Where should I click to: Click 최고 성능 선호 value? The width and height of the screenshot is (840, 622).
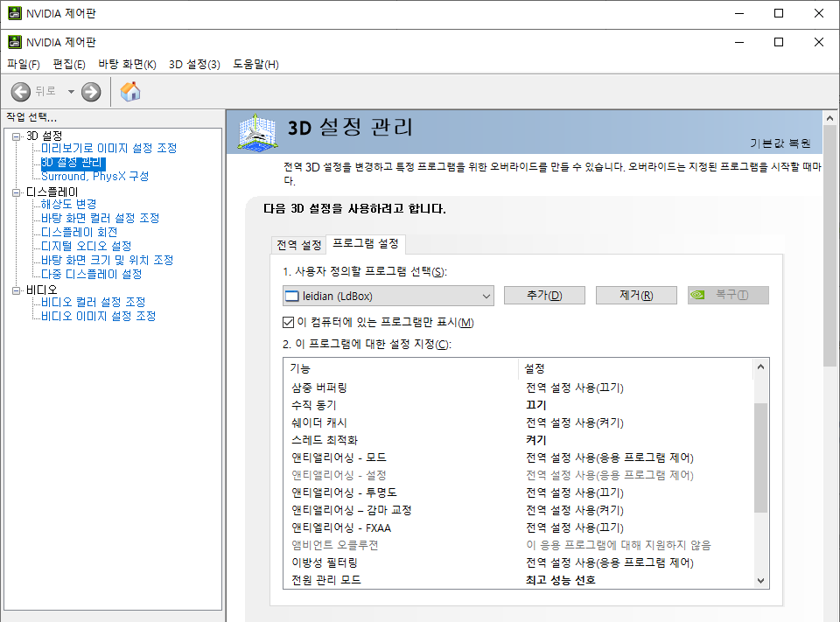coord(560,580)
